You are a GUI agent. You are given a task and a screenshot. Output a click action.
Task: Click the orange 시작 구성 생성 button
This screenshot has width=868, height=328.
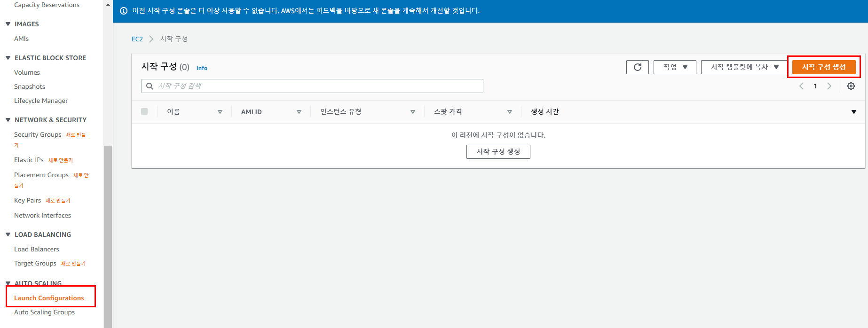pos(824,67)
